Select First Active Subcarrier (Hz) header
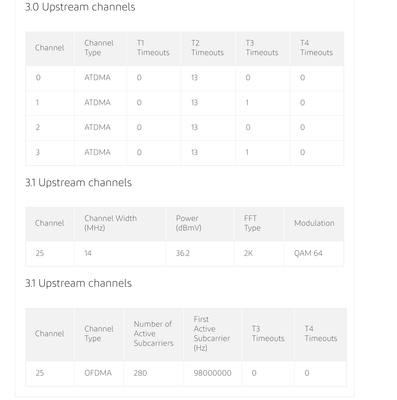The height and width of the screenshot is (400, 397). 212,334
